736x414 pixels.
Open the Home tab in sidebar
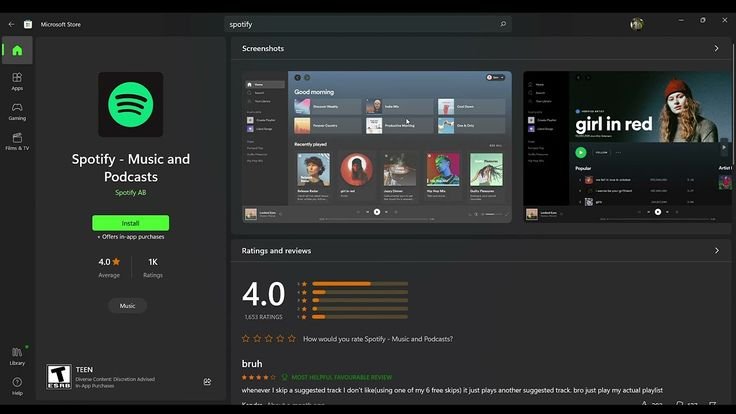coord(17,50)
